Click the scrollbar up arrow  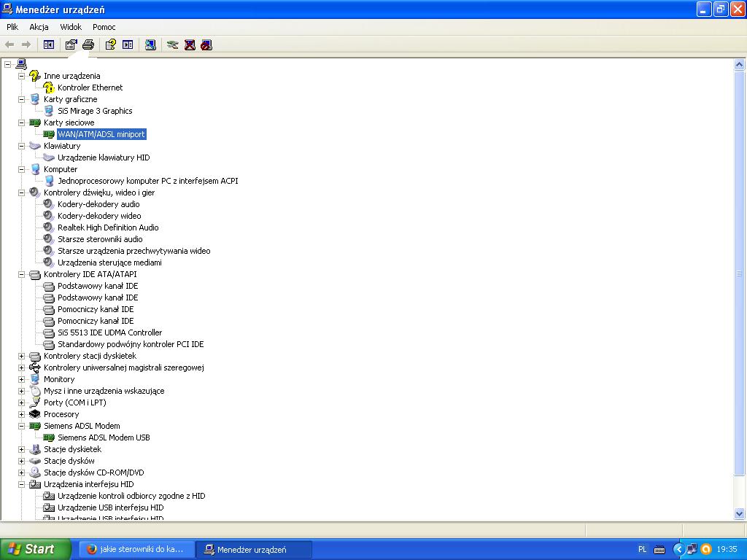(x=740, y=64)
